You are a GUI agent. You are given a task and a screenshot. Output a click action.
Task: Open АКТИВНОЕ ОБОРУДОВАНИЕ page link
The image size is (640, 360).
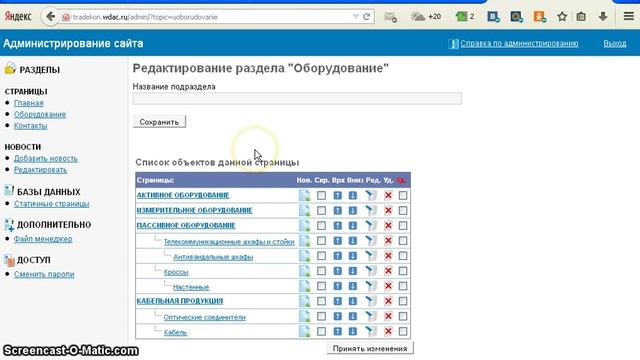[183, 196]
